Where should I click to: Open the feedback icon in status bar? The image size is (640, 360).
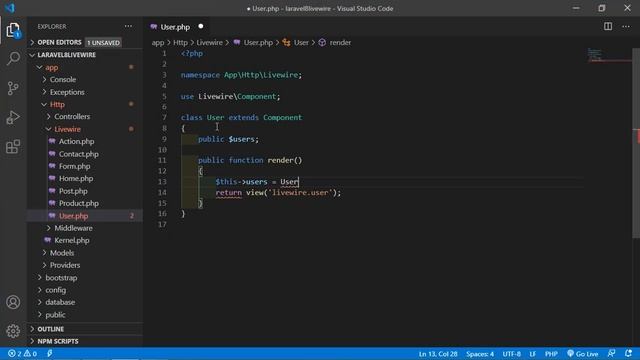pos(611,354)
